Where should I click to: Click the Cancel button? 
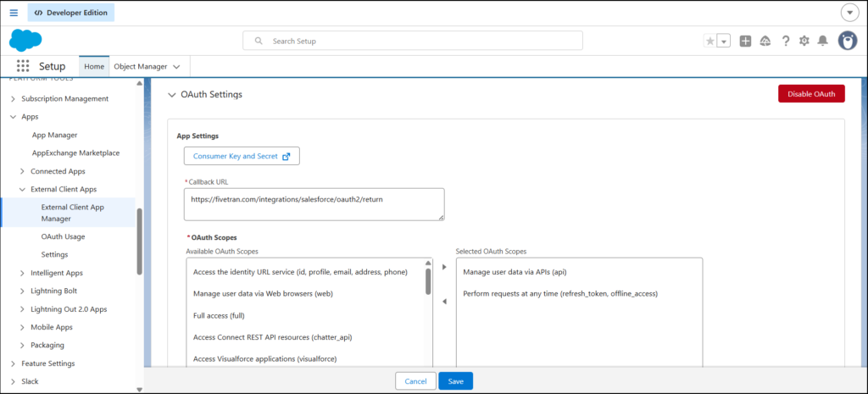click(x=415, y=381)
